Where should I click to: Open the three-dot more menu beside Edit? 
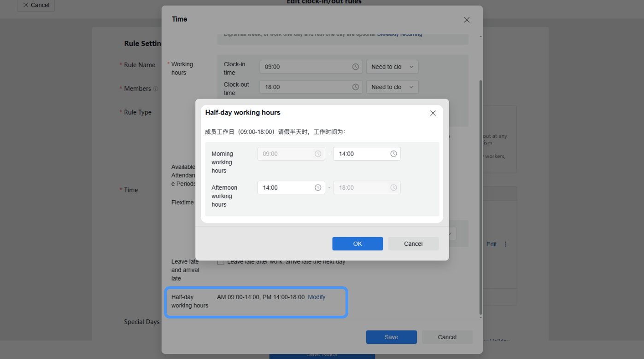(505, 244)
